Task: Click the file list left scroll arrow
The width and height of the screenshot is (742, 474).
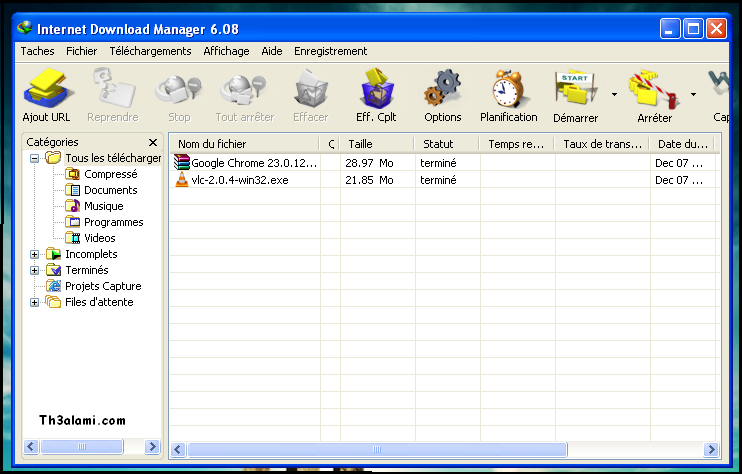Action: (178, 449)
